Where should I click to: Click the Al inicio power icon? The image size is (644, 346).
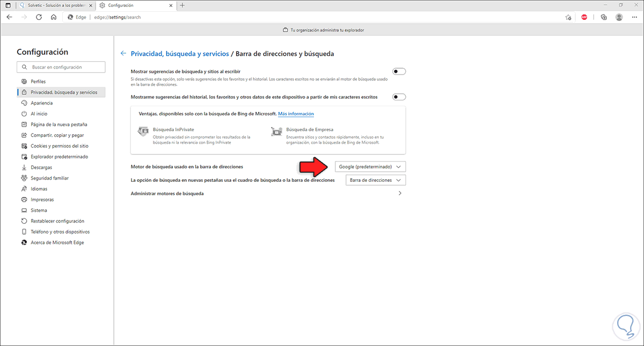(x=24, y=114)
